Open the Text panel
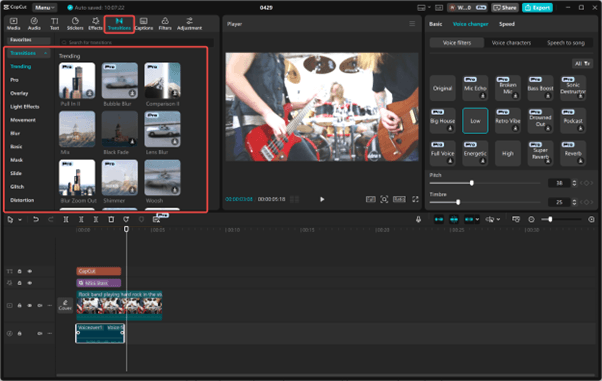 (55, 23)
